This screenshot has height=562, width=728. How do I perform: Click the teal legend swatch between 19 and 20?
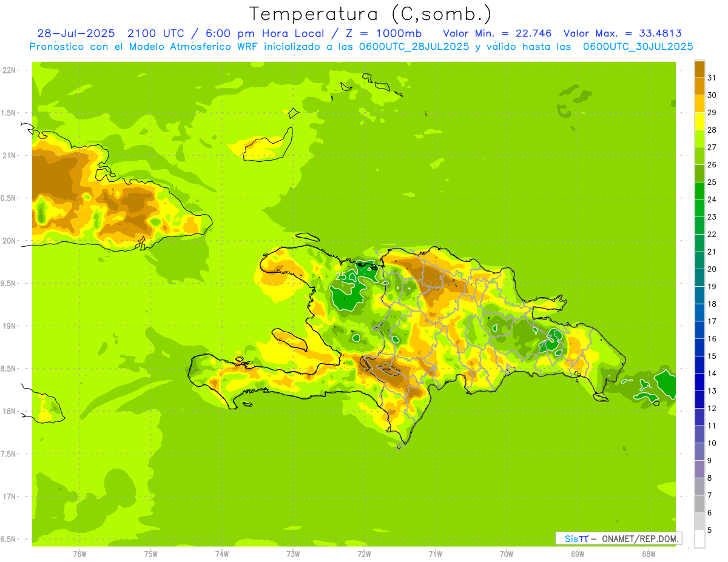click(699, 278)
